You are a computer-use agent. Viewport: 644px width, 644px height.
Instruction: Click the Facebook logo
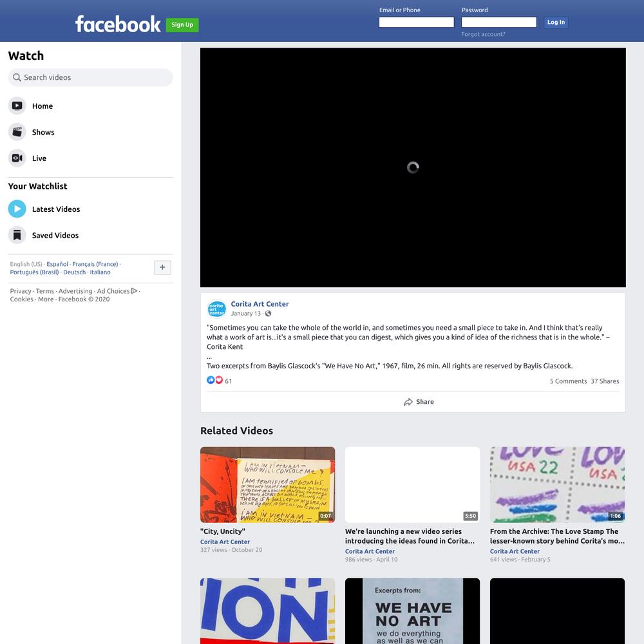(118, 24)
